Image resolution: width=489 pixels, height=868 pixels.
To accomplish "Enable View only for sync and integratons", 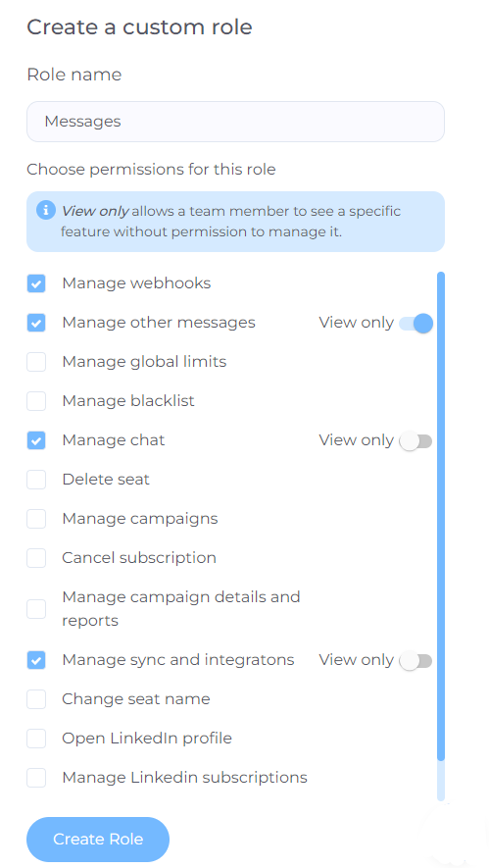I will coord(416,660).
